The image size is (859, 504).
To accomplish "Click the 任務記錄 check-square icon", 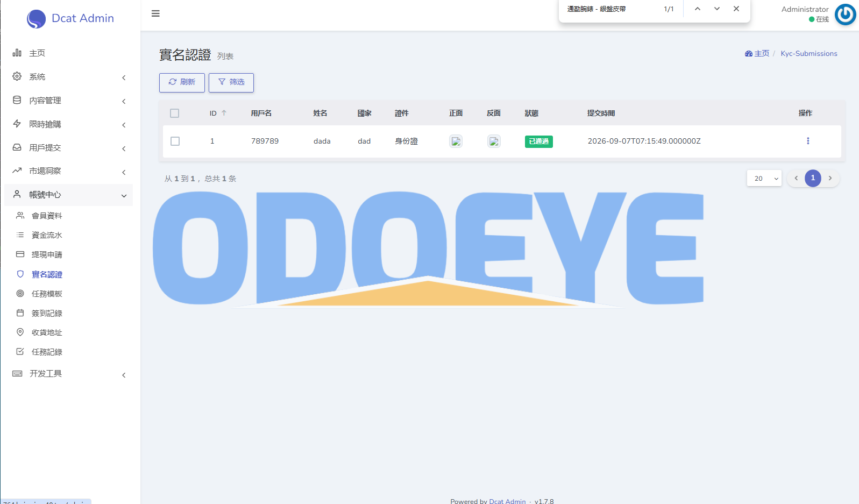I will point(20,351).
